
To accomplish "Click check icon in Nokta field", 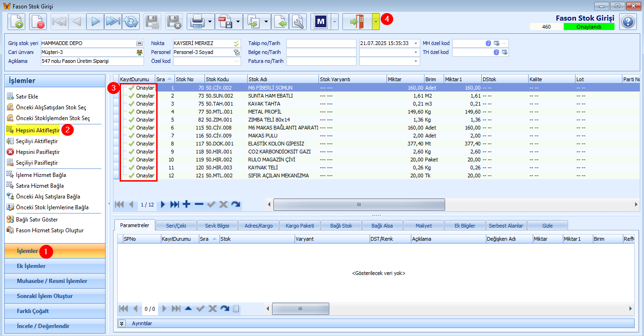I will click(236, 43).
